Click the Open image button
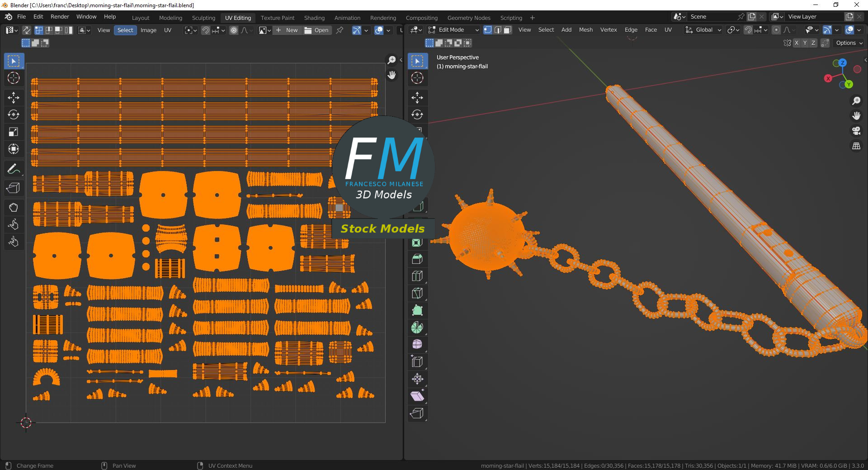The height and width of the screenshot is (470, 868). (317, 30)
